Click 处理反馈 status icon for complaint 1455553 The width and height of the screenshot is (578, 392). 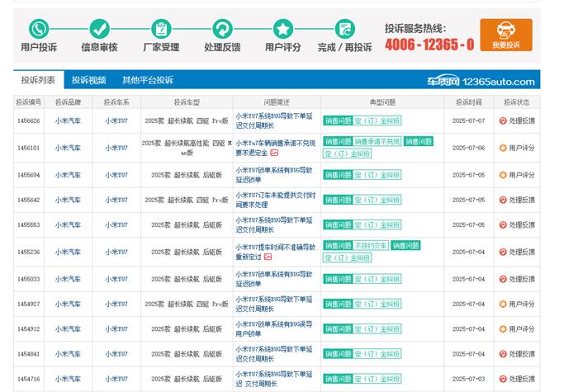[503, 224]
